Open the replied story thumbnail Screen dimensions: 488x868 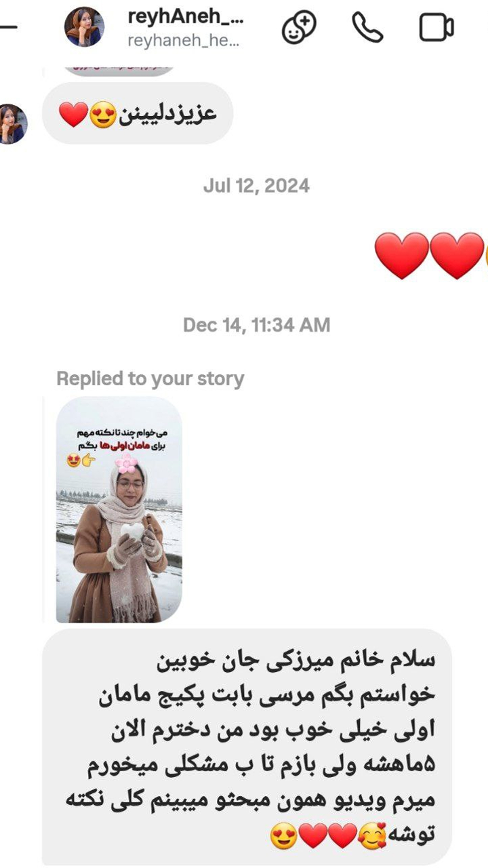pos(119,509)
